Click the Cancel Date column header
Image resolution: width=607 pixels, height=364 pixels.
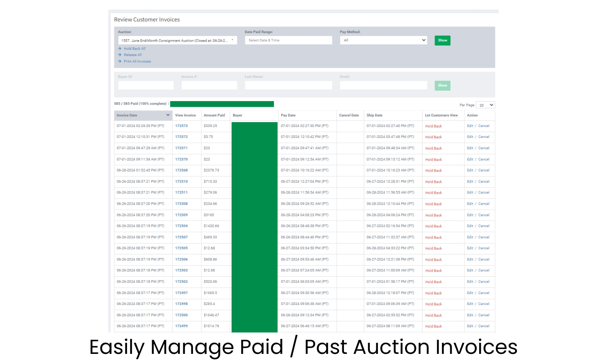[349, 115]
